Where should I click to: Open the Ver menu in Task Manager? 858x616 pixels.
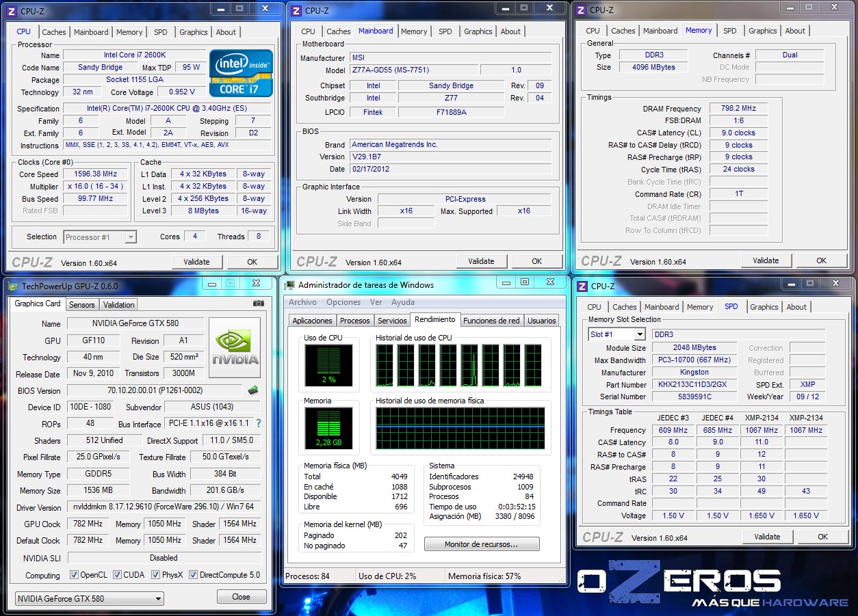point(376,302)
